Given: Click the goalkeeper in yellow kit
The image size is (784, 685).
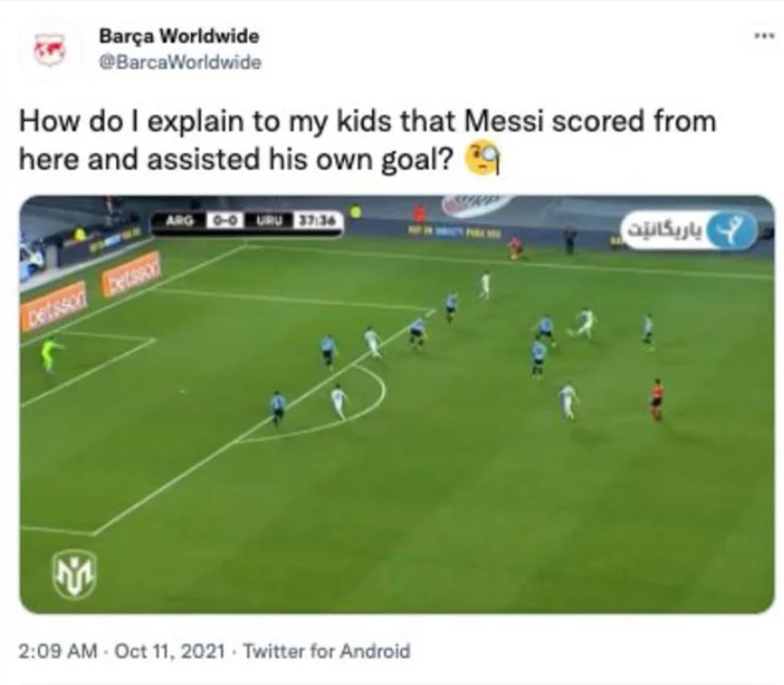Looking at the screenshot, I should [50, 355].
